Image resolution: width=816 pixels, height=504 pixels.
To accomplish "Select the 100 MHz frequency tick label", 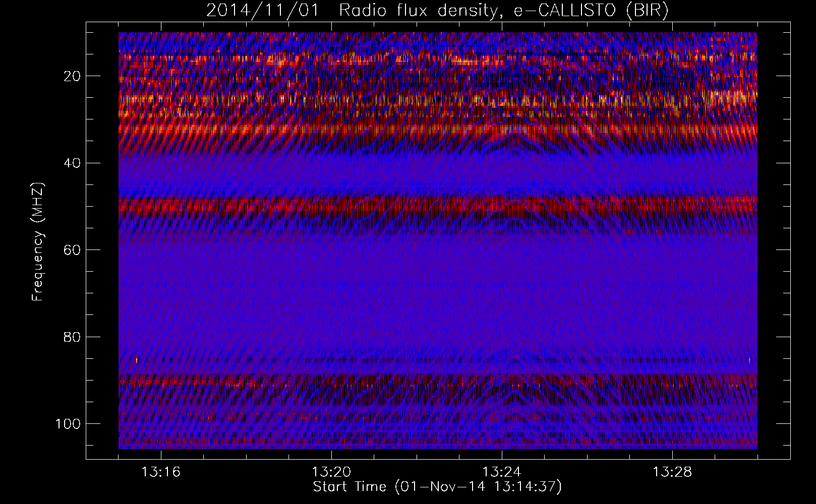I will (68, 424).
